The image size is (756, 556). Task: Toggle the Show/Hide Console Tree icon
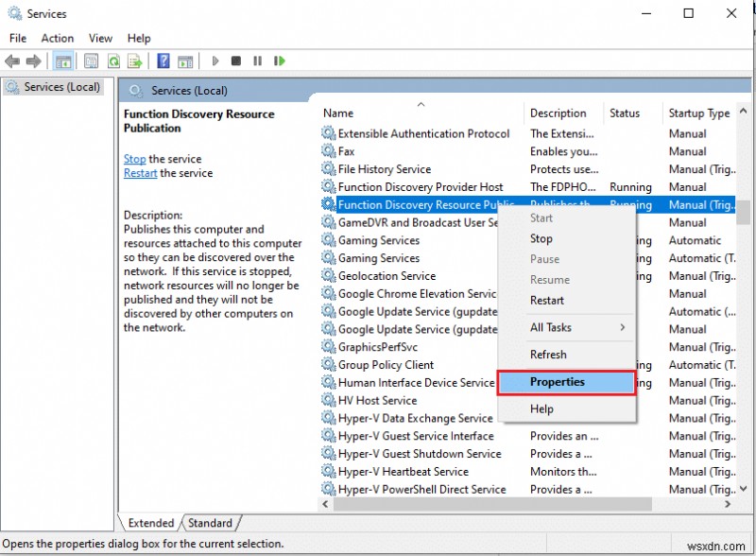[62, 61]
